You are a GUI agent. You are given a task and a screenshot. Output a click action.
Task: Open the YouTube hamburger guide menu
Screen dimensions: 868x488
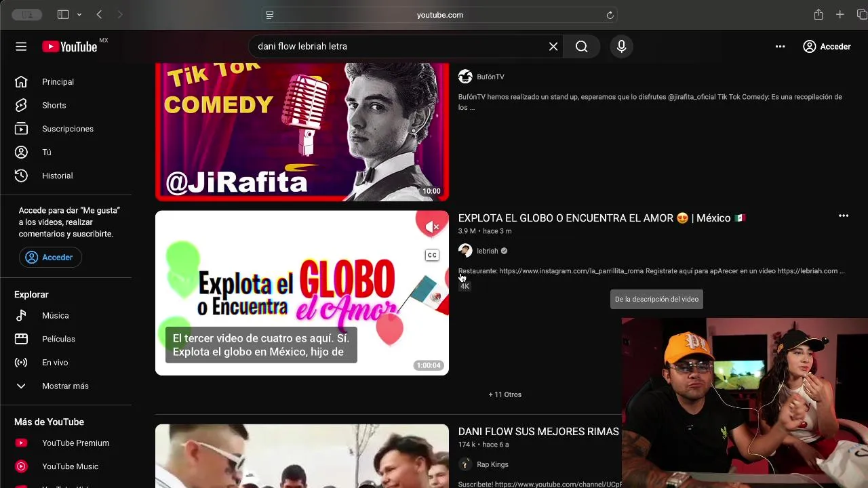coord(21,47)
